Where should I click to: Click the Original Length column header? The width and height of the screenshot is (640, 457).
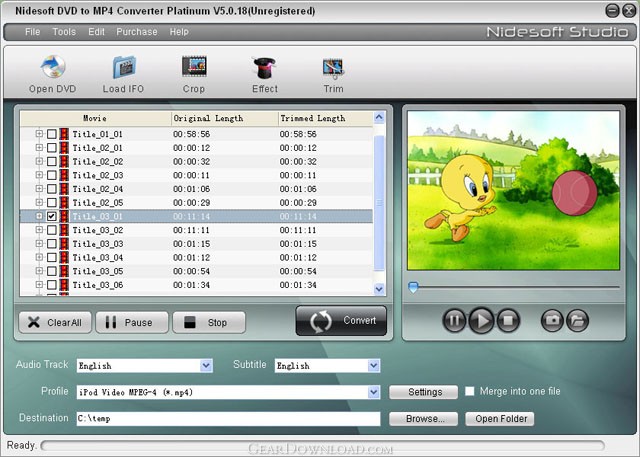(x=224, y=118)
